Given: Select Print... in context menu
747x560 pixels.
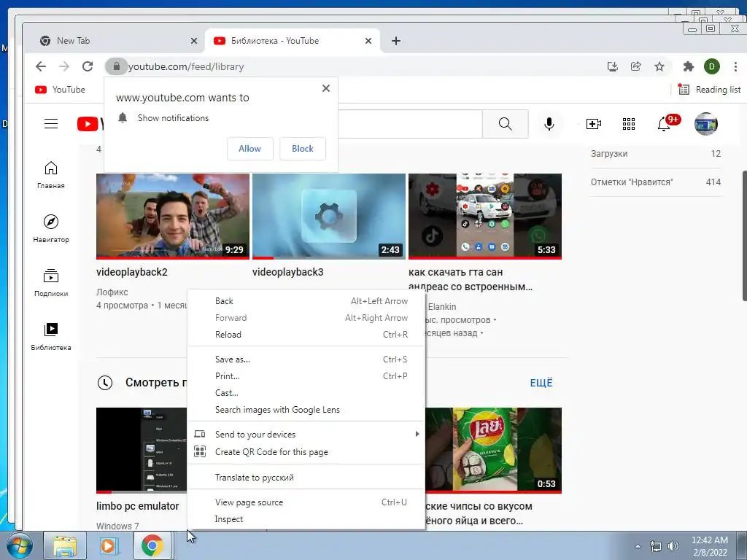Looking at the screenshot, I should click(x=306, y=376).
